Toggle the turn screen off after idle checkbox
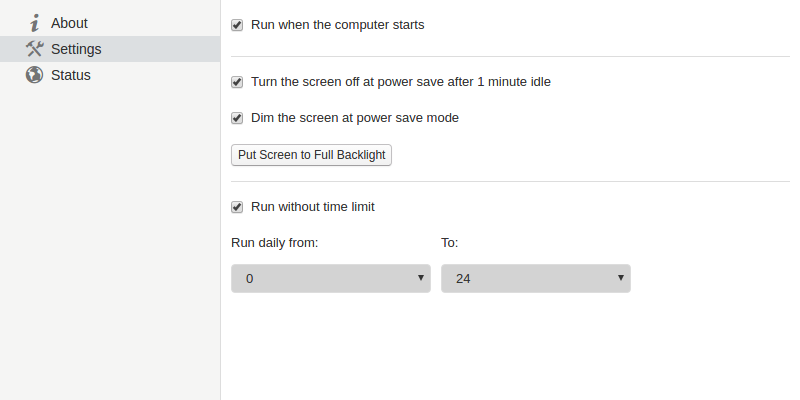 (x=237, y=82)
